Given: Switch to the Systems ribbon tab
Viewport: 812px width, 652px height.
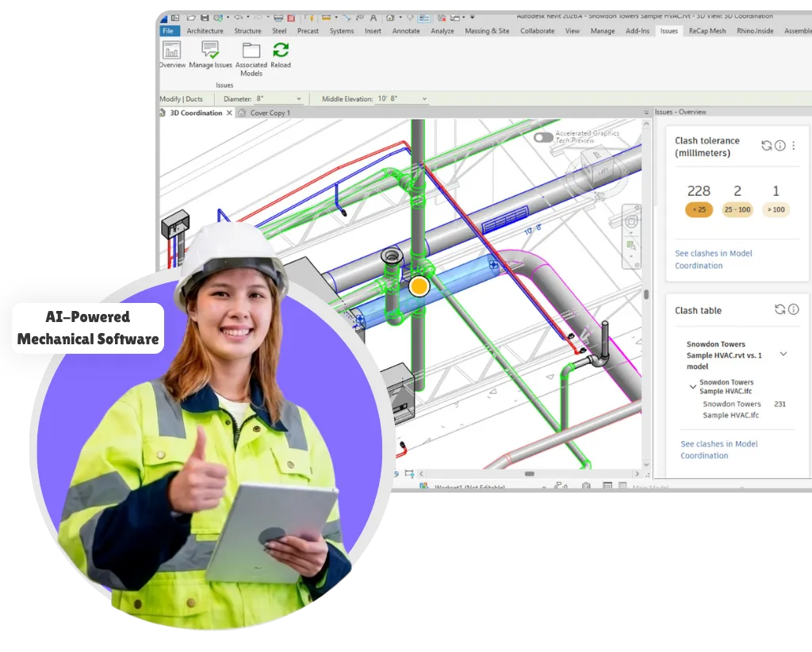Looking at the screenshot, I should pos(342,31).
